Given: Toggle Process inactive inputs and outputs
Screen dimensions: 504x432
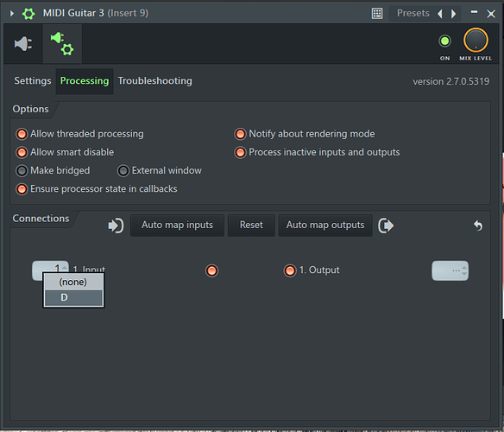Looking at the screenshot, I should pos(240,152).
